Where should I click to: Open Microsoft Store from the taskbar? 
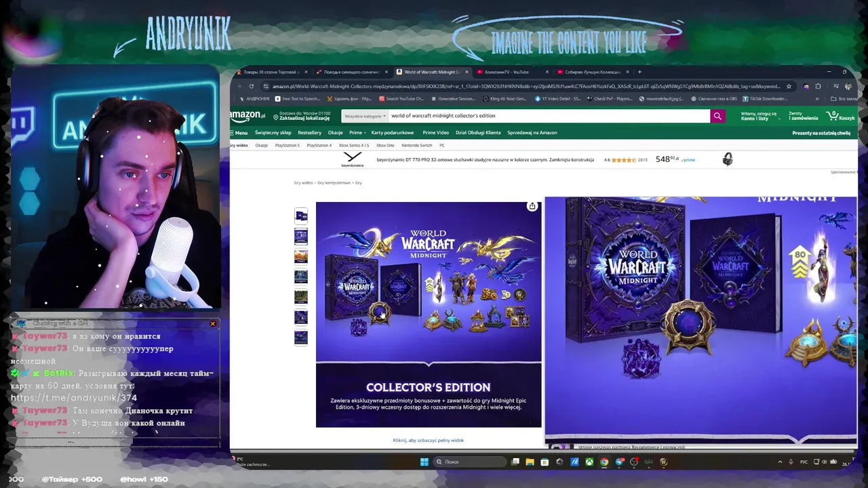point(545,462)
